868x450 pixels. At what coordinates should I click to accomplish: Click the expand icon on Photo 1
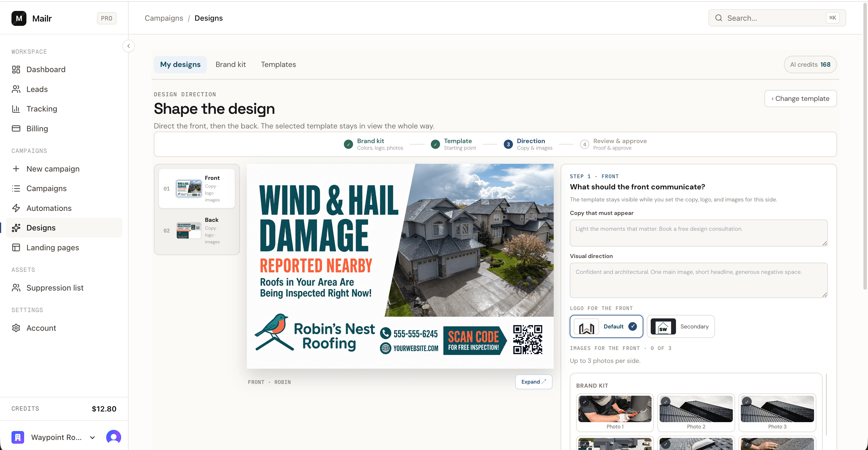[584, 402]
